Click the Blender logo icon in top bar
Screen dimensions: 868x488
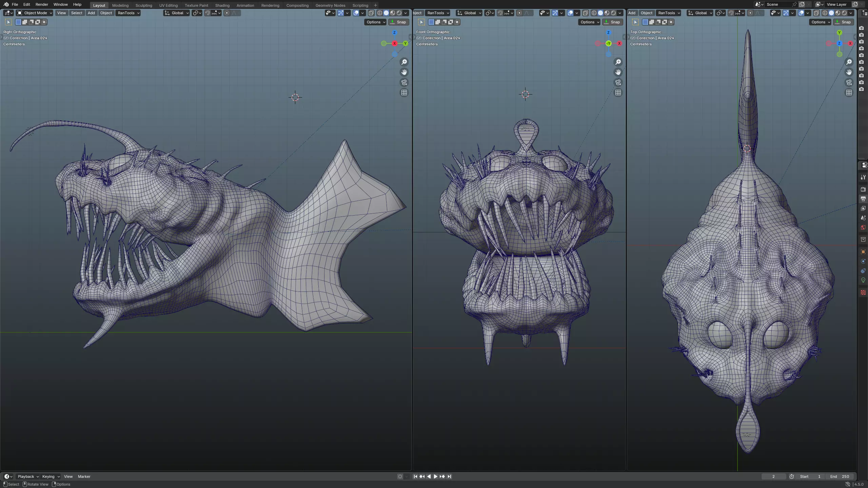(6, 4)
